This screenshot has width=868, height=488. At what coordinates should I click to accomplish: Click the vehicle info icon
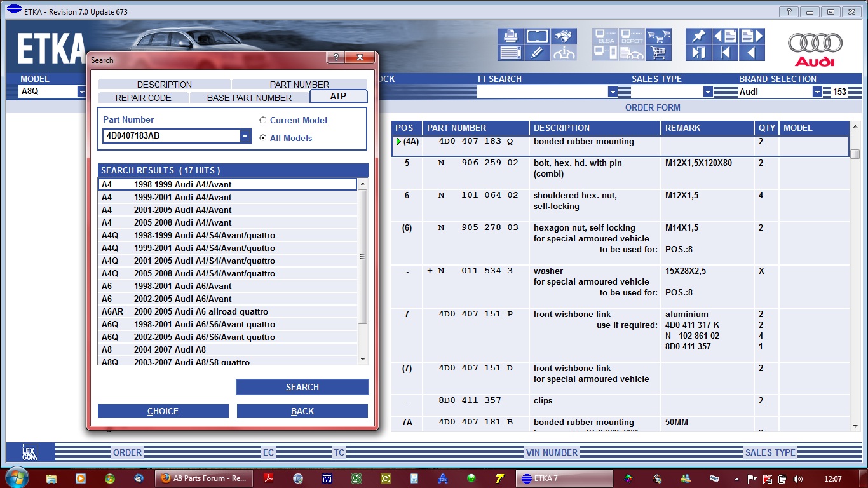point(564,53)
